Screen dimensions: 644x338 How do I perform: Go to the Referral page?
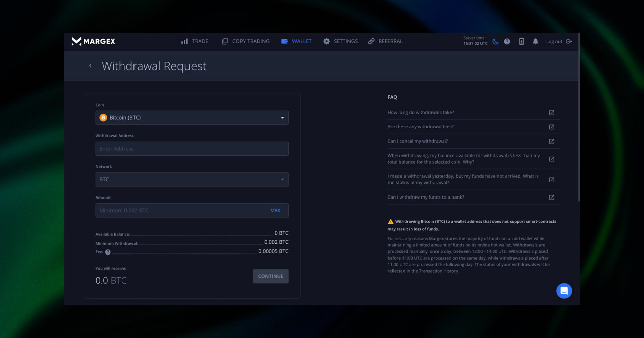point(385,41)
